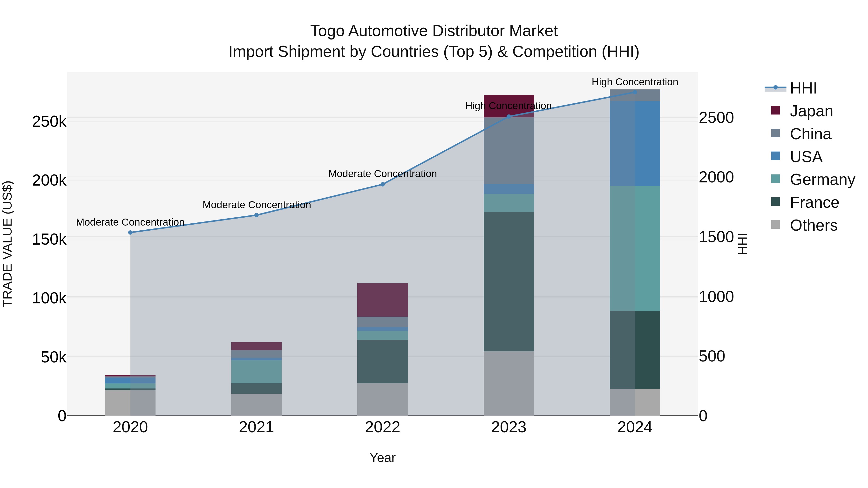The width and height of the screenshot is (868, 488).
Task: Select the 2022 HHI data point
Action: click(382, 184)
